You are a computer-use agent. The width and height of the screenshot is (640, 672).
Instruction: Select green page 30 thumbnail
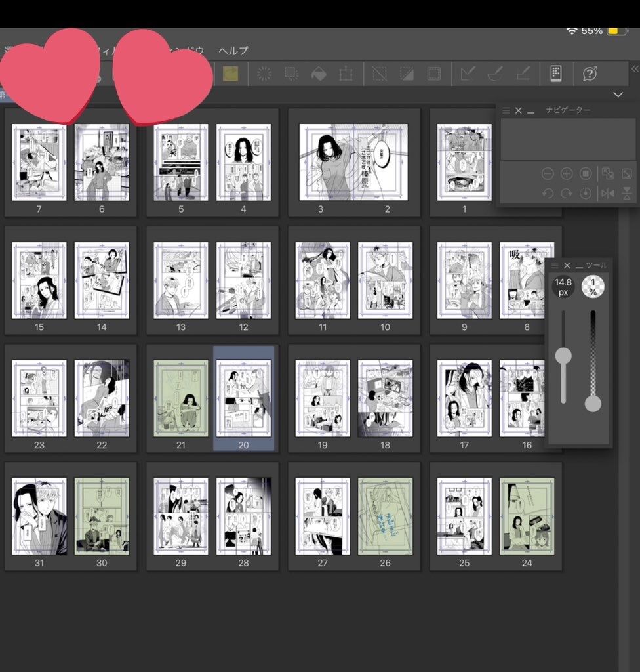102,516
